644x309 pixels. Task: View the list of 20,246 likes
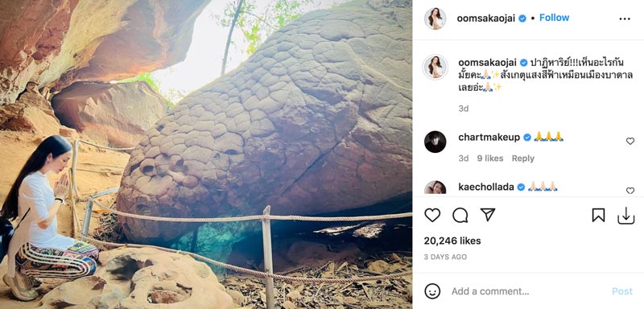point(452,241)
